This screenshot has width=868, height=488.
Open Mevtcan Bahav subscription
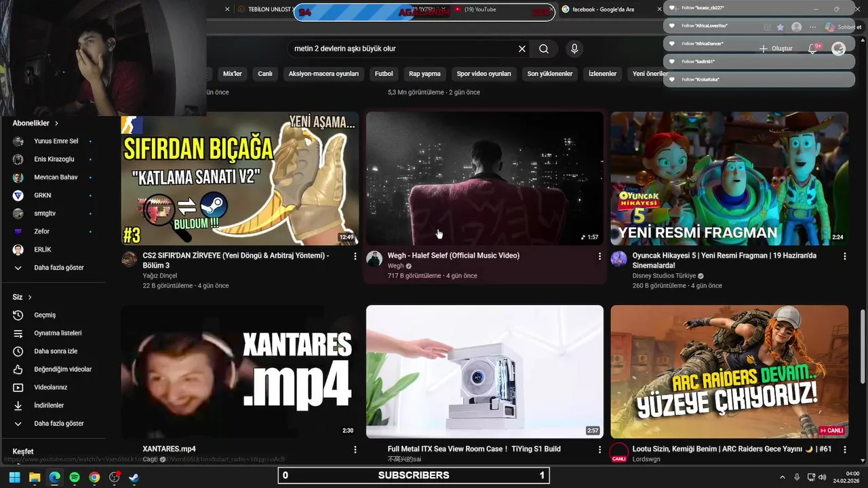(56, 178)
